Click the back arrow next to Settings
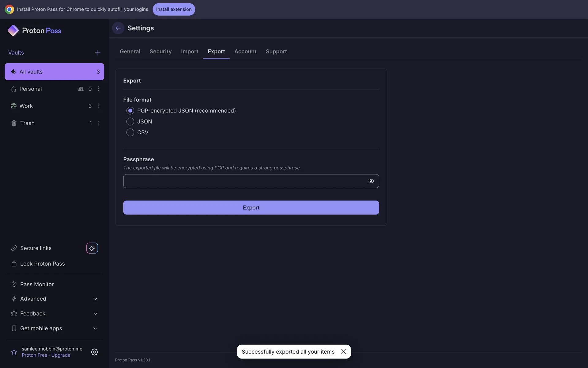The height and width of the screenshot is (368, 588). [118, 28]
